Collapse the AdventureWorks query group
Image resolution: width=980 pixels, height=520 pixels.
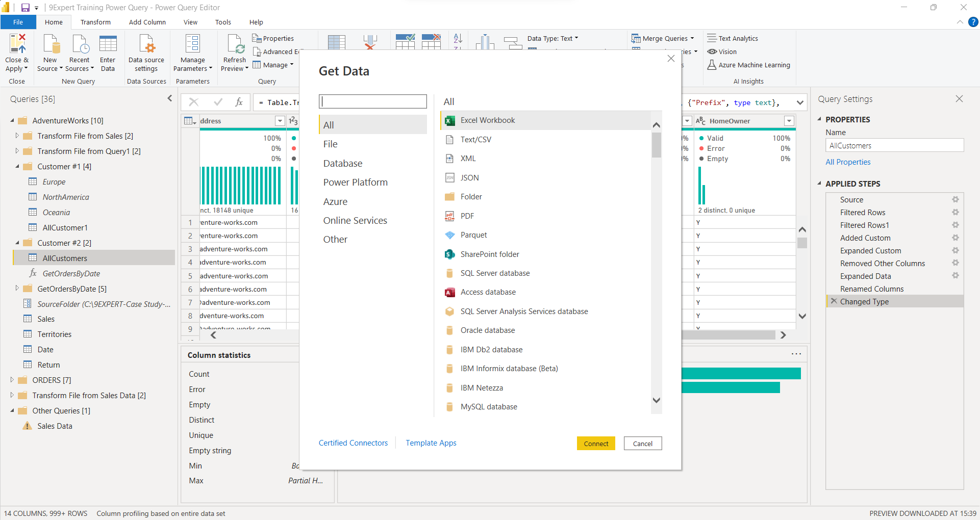point(11,120)
